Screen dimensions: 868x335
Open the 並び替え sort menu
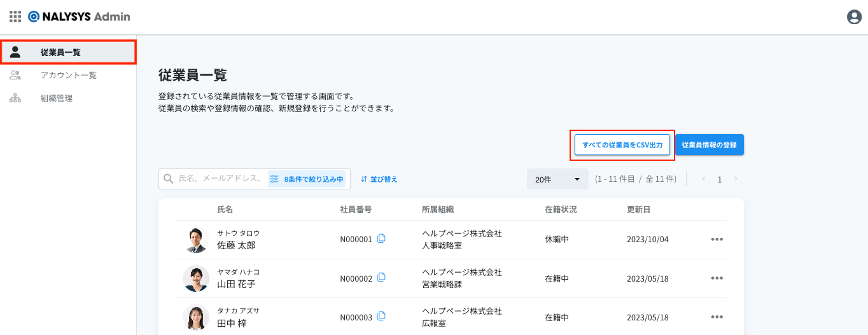[x=379, y=179]
